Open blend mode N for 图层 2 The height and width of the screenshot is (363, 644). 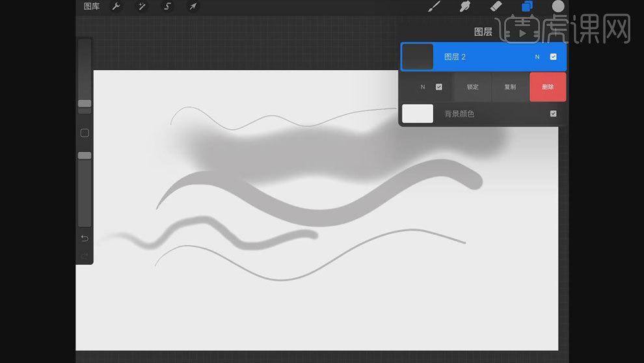(x=537, y=57)
